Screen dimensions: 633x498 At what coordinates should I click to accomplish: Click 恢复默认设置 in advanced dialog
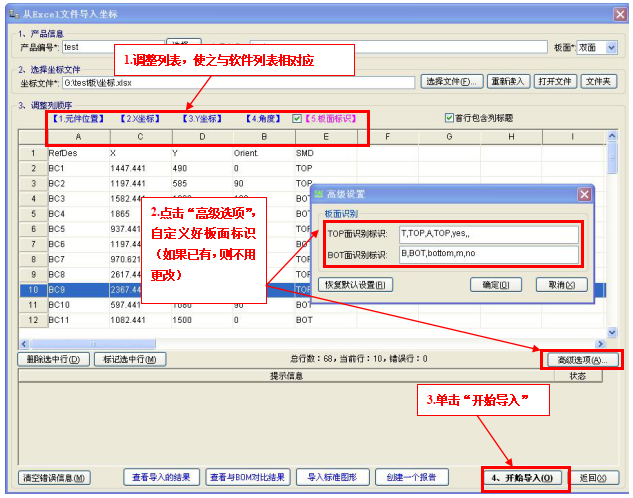click(358, 285)
